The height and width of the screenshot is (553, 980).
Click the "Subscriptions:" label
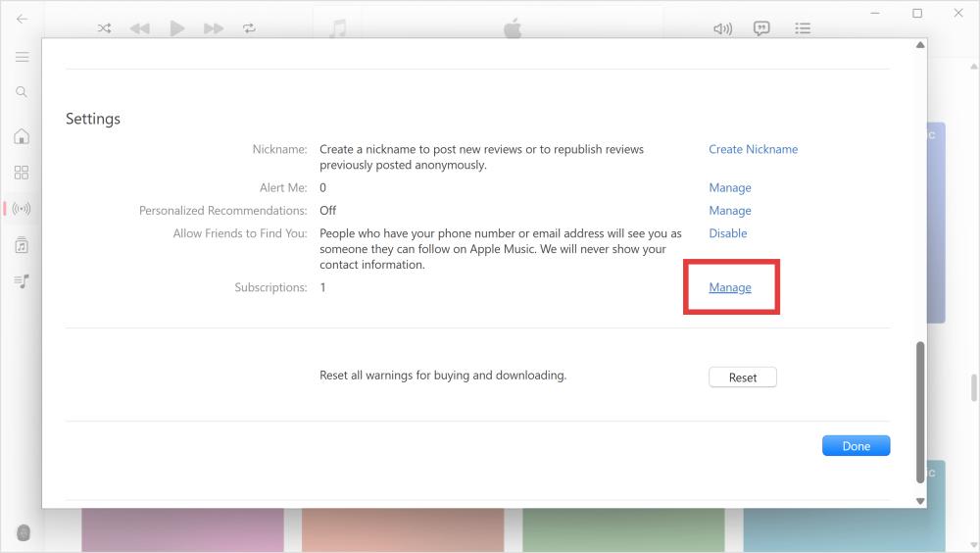(x=270, y=287)
